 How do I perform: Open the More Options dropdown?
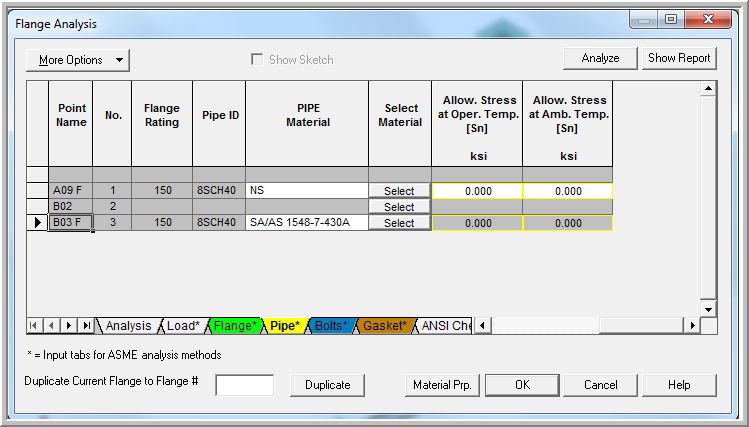pyautogui.click(x=78, y=60)
